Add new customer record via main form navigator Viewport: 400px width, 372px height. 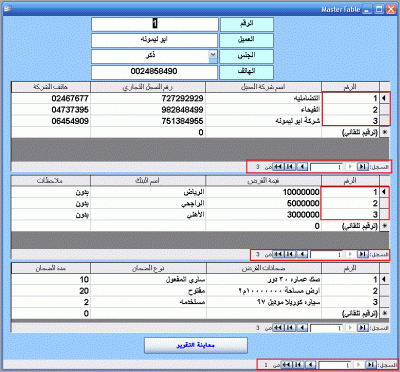(x=286, y=365)
